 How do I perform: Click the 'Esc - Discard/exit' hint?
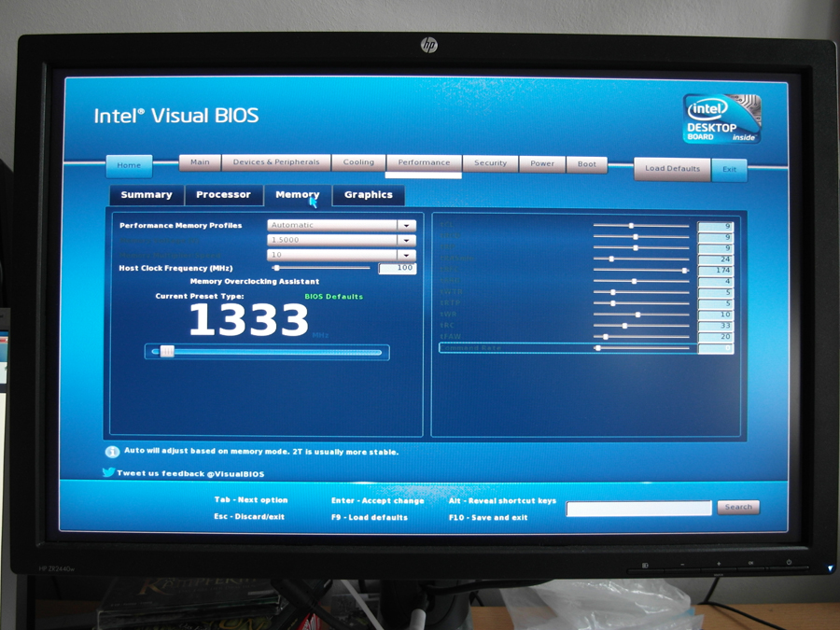(249, 517)
